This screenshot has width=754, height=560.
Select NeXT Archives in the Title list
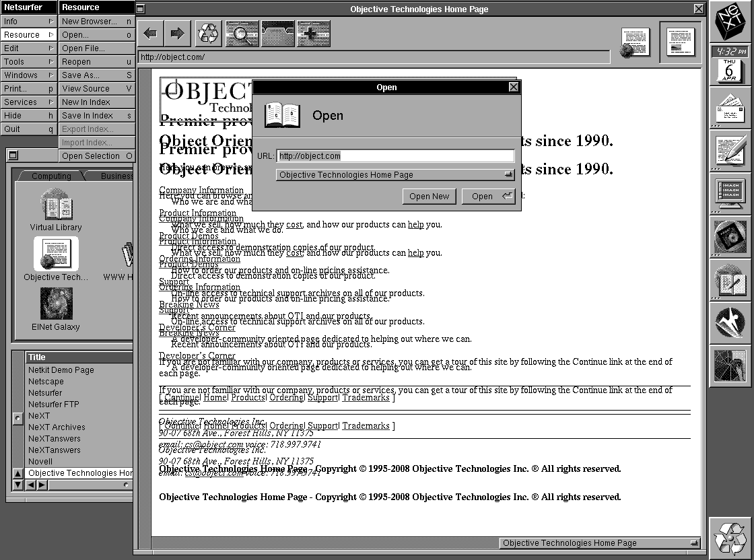57,427
